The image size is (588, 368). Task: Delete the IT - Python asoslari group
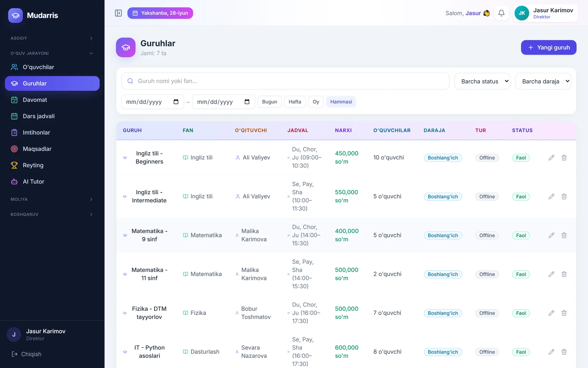coord(564,352)
